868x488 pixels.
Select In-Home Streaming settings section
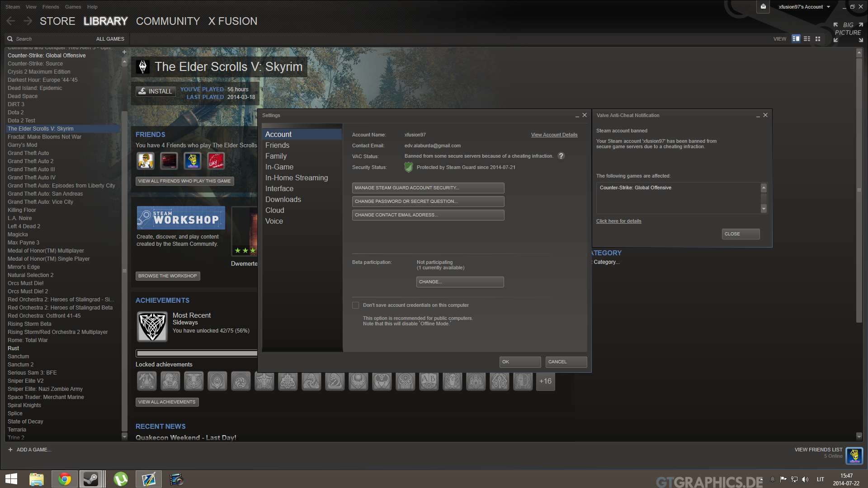[297, 178]
